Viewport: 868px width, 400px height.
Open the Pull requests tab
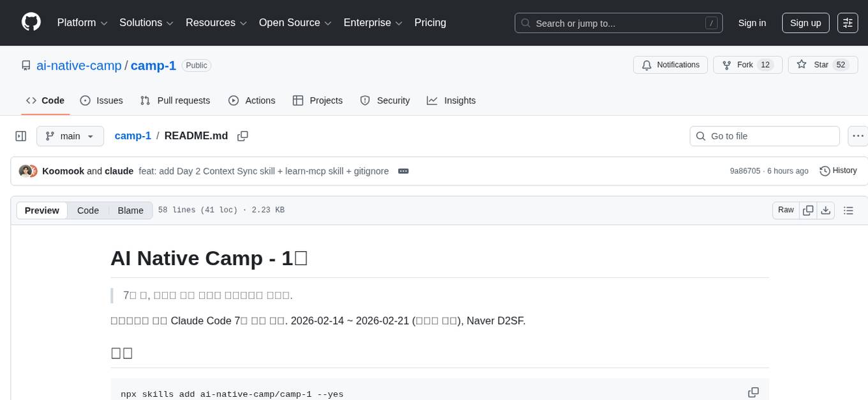point(175,100)
